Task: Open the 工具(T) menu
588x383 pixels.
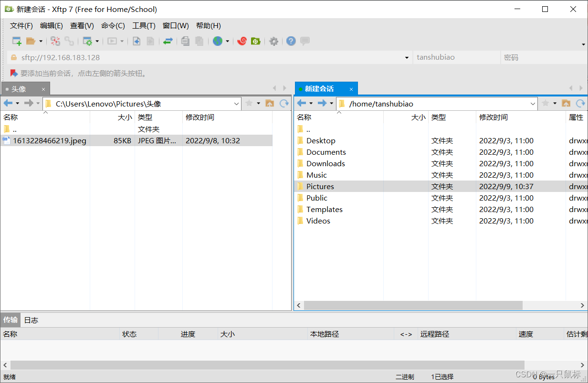Action: (x=144, y=25)
